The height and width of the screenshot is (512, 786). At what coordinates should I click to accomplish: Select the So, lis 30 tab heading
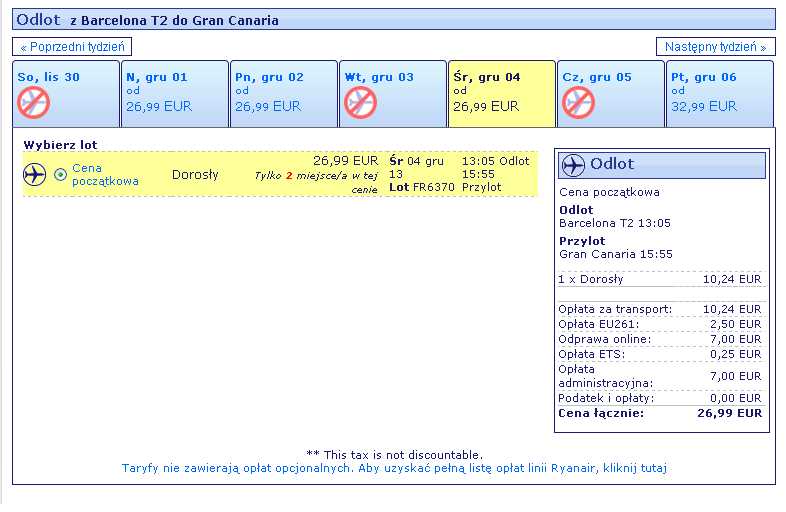click(49, 77)
